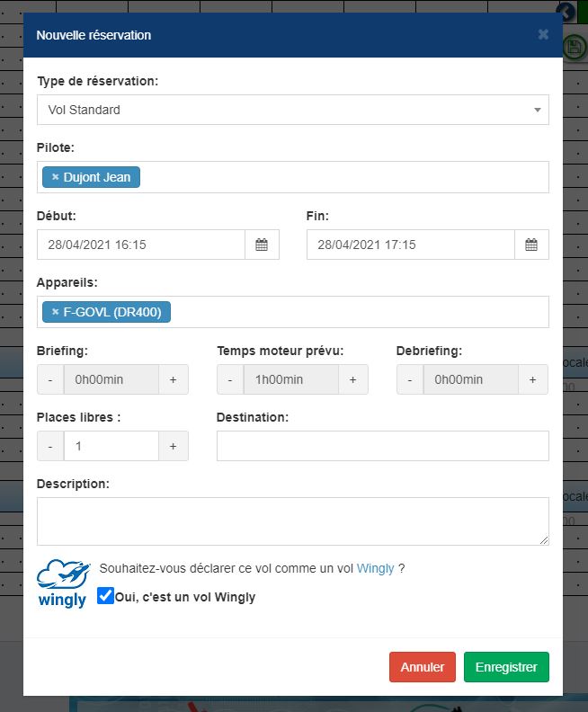Expand the Type de réservation dropdown
Image resolution: width=588 pixels, height=712 pixels.
[x=292, y=110]
